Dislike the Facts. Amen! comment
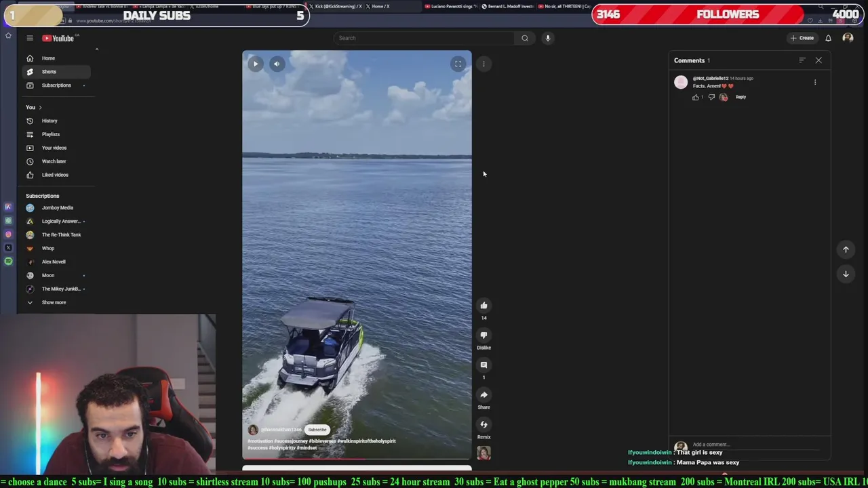This screenshot has height=488, width=868. click(x=711, y=98)
